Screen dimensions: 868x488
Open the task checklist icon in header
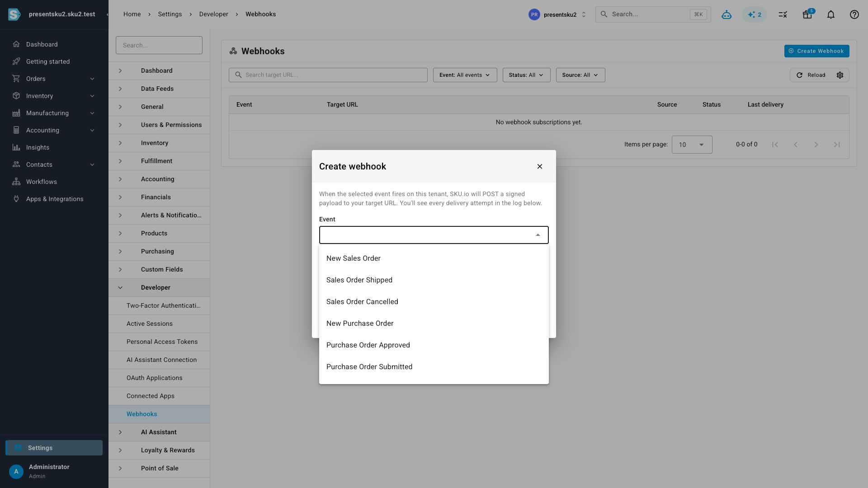point(783,14)
